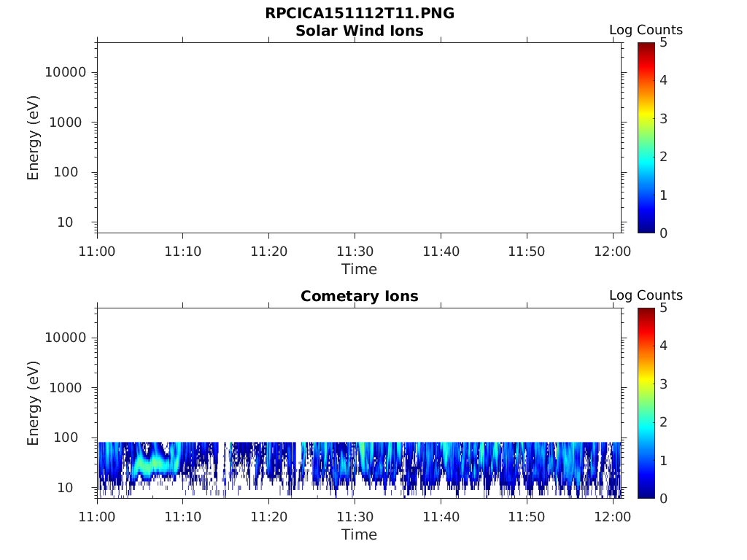Select 11:20 time tick under Cometary plot

(x=269, y=517)
